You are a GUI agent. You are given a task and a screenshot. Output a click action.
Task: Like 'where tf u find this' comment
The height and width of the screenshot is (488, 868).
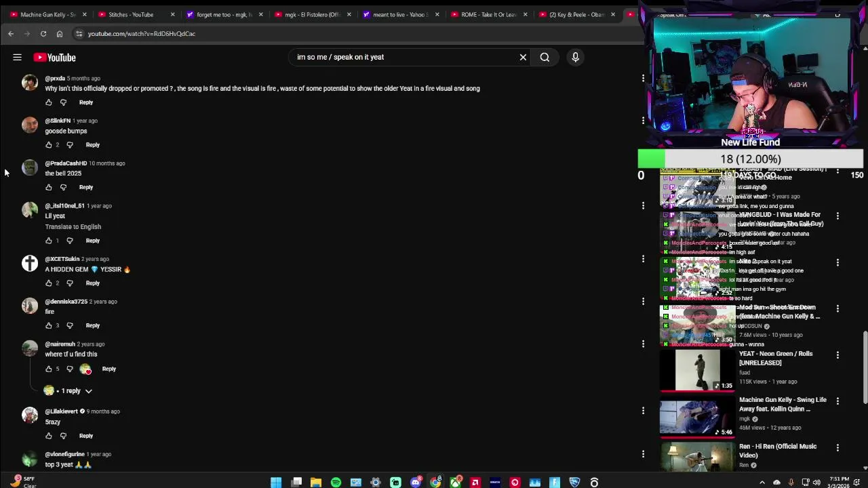[48, 369]
